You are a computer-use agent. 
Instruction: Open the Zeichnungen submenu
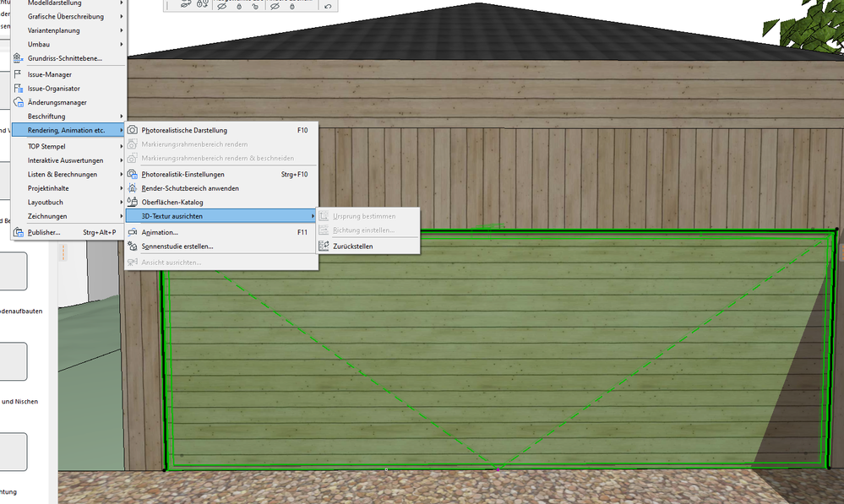69,216
